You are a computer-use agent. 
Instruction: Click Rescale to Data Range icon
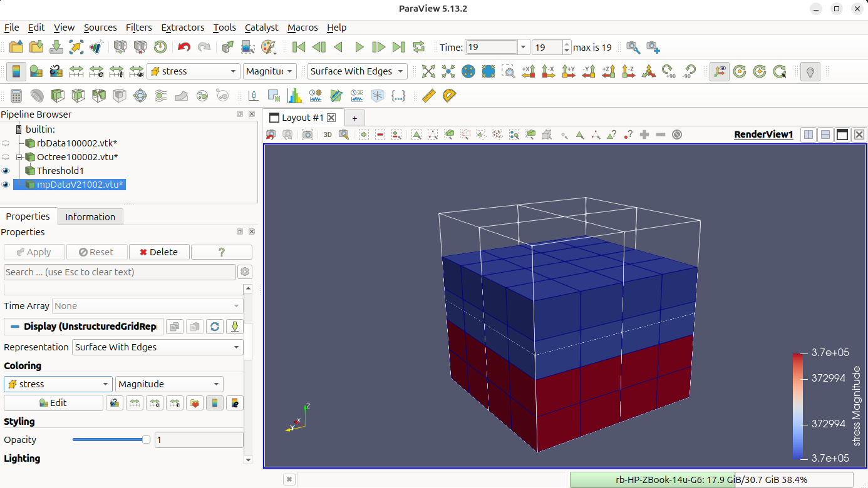[x=76, y=71]
